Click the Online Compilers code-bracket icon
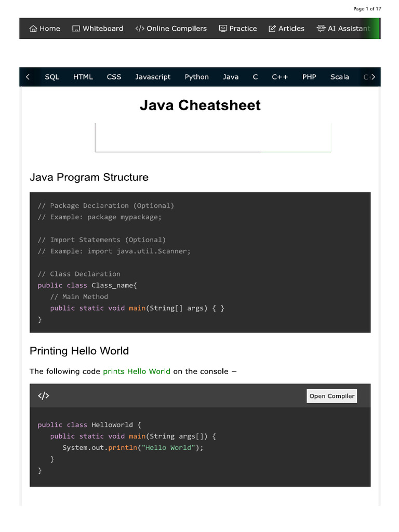 click(139, 29)
